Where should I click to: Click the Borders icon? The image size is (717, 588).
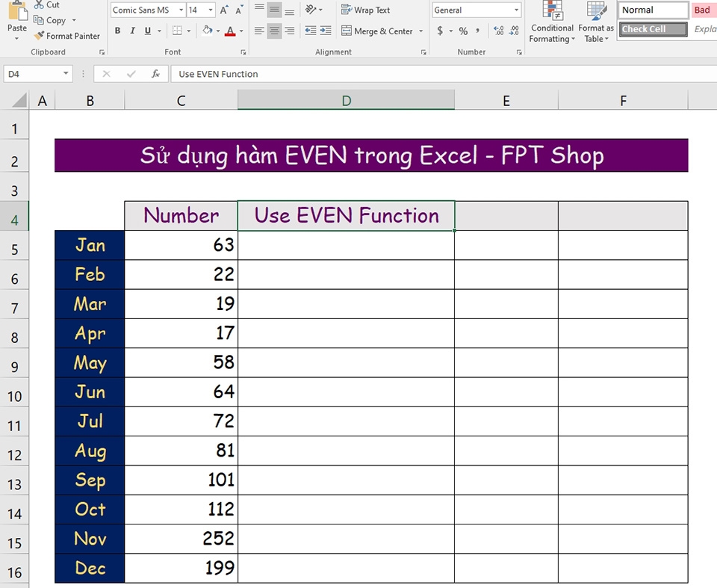177,31
